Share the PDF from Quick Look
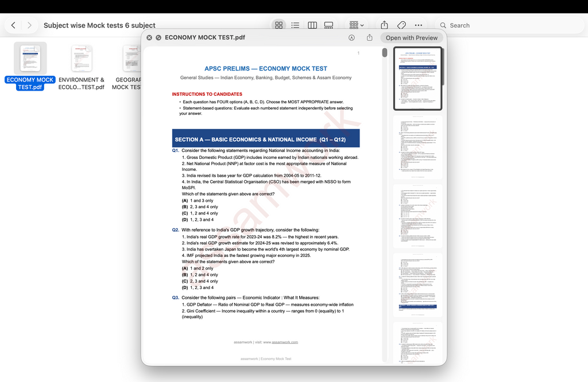588x382 pixels. click(x=369, y=37)
